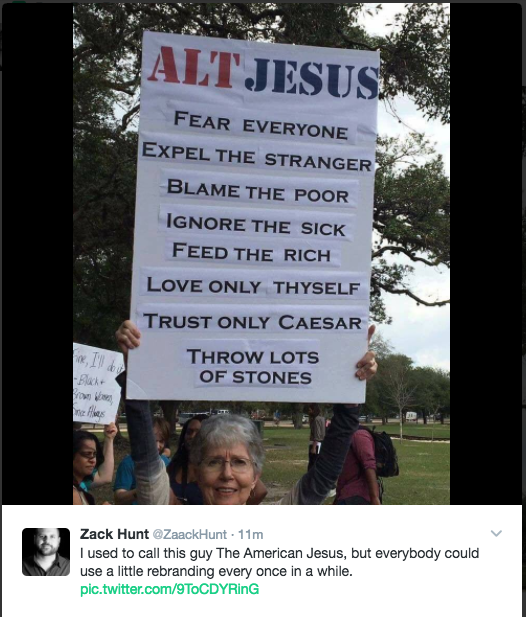Click the FEED THE RICH line
This screenshot has width=526, height=617.
pos(251,252)
